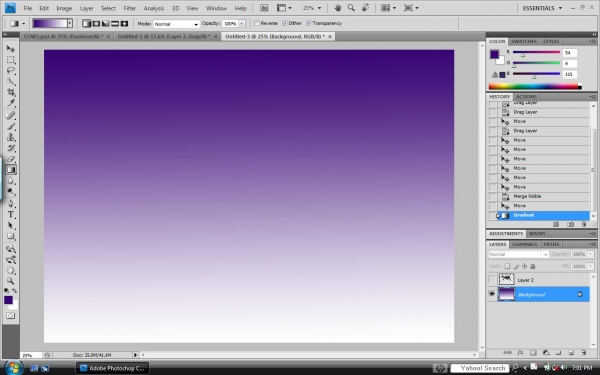Enable the Reverse checkbox

coord(257,23)
